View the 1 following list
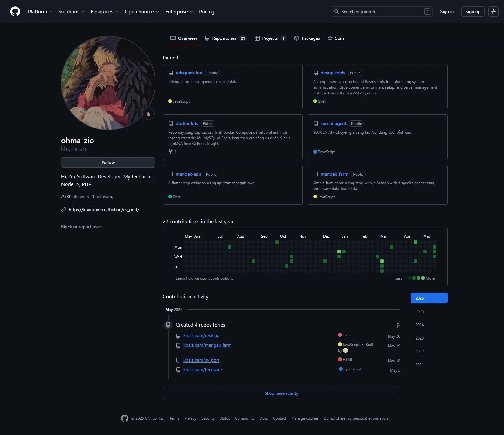Viewport: 504px width, 435px height. [103, 197]
